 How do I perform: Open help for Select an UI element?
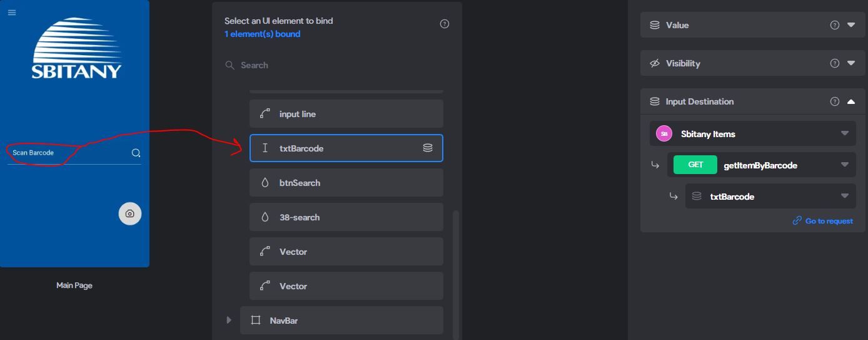click(445, 24)
